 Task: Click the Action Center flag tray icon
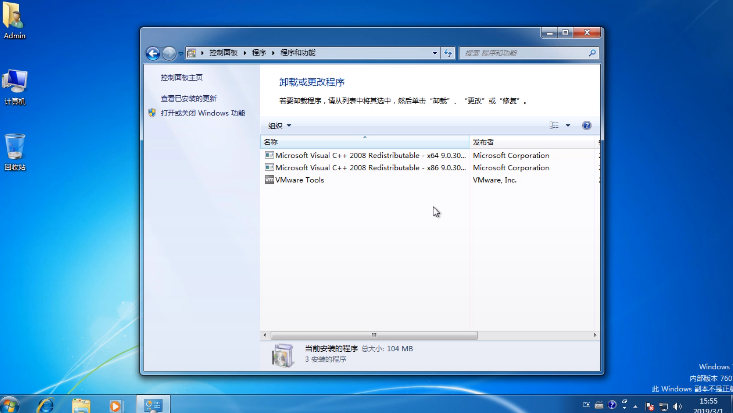click(x=650, y=406)
